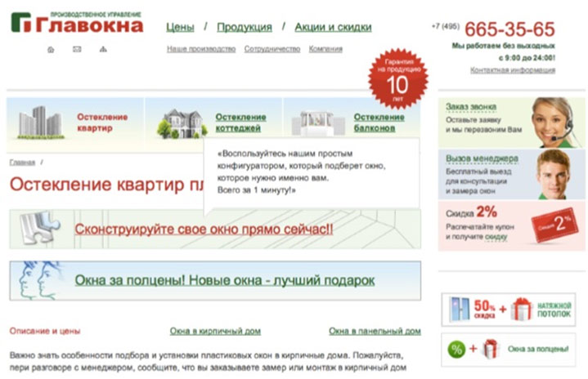
Task: Click Заказ звонка link
Action: pos(471,107)
